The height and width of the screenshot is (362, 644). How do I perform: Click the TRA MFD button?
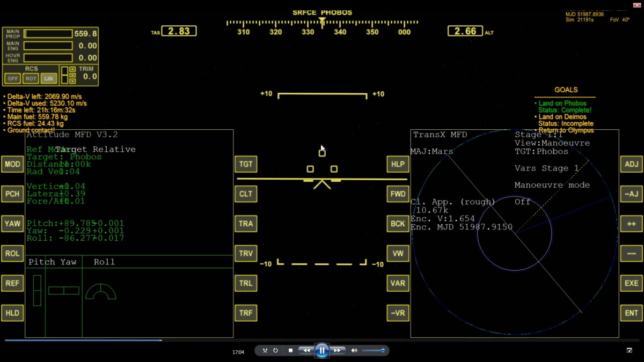click(x=246, y=224)
